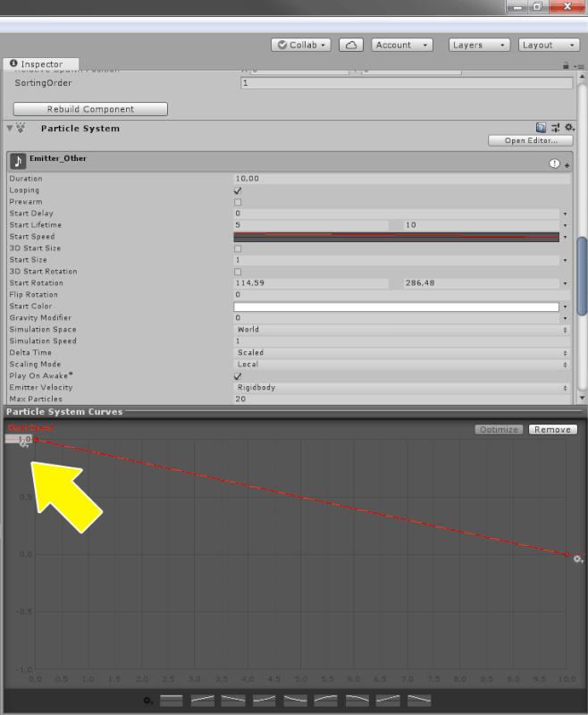Click the Max Particles field
Image resolution: width=588 pixels, height=715 pixels.
coord(401,399)
